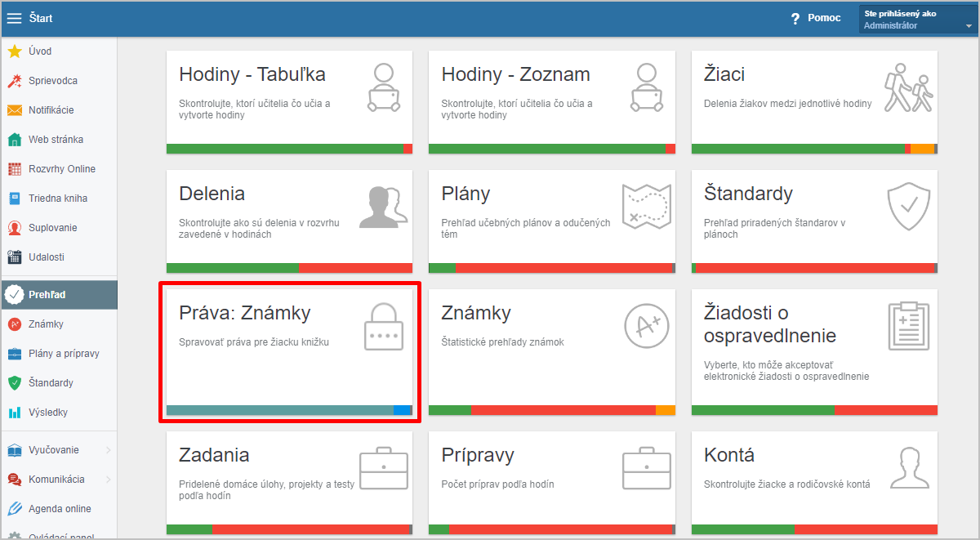The height and width of the screenshot is (540, 980).
Task: Select Suplovanie label in the sidebar
Action: (53, 228)
